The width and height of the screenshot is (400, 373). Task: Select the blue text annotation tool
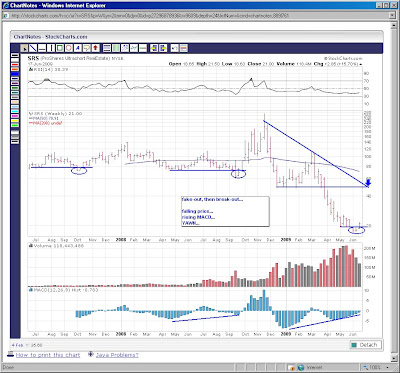coord(78,48)
